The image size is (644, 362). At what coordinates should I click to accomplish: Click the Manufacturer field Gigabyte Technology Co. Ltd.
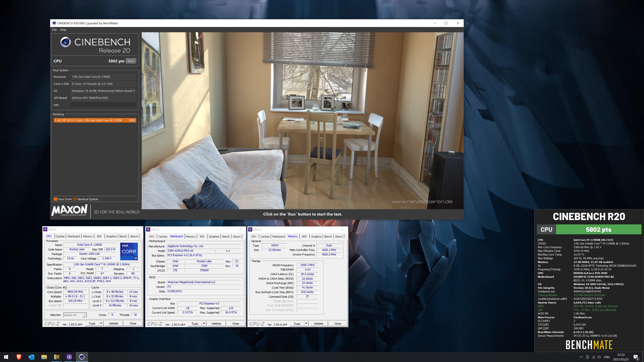click(x=204, y=246)
